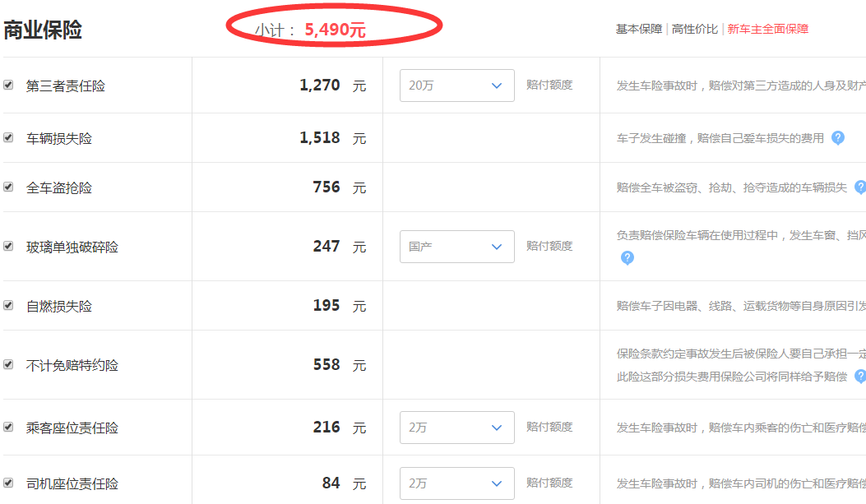The height and width of the screenshot is (504, 866).
Task: Uncheck the 第三者责任险 checkbox
Action: pyautogui.click(x=8, y=85)
